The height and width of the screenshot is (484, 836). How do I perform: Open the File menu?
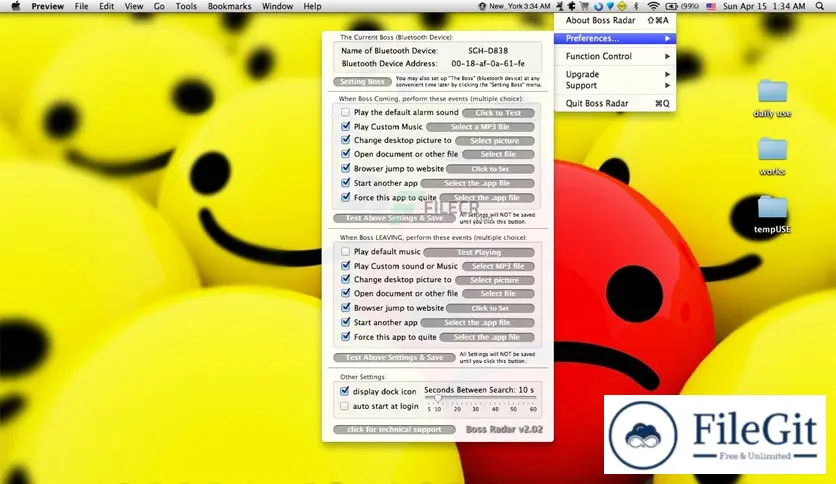point(82,6)
